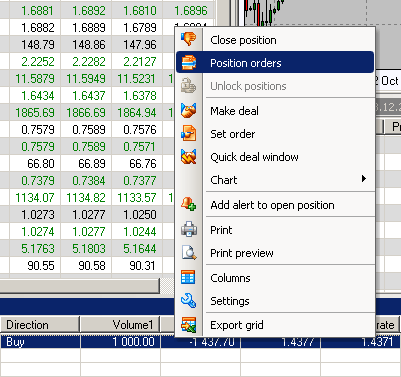401x377 pixels.
Task: Click quote value 1134.07
Action: (x=35, y=197)
